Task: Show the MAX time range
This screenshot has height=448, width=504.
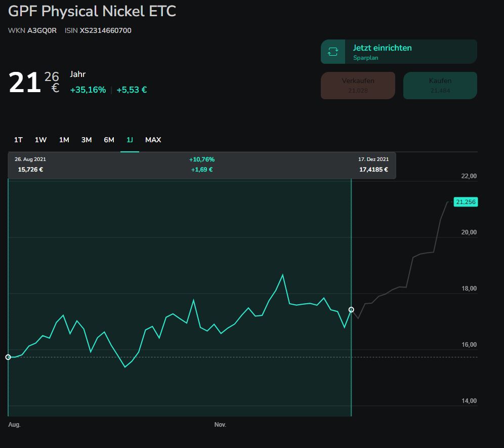Action: click(153, 140)
